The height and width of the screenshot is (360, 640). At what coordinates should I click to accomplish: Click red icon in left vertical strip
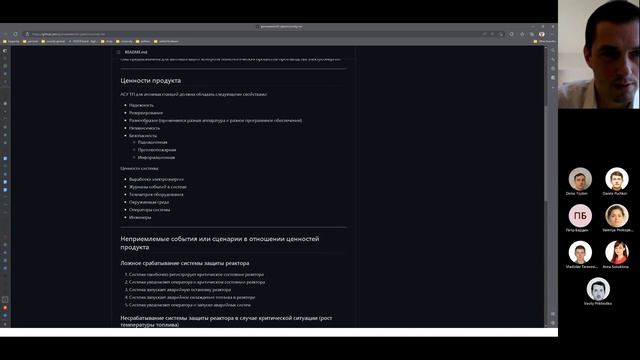coord(5,308)
